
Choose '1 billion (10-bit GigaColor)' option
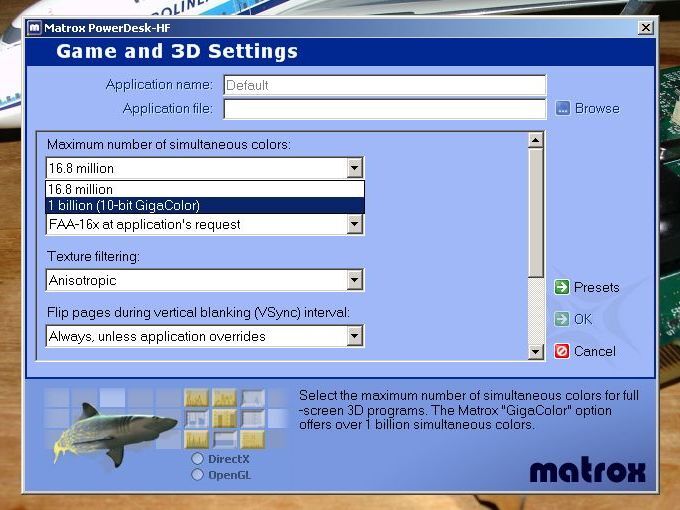[205, 206]
